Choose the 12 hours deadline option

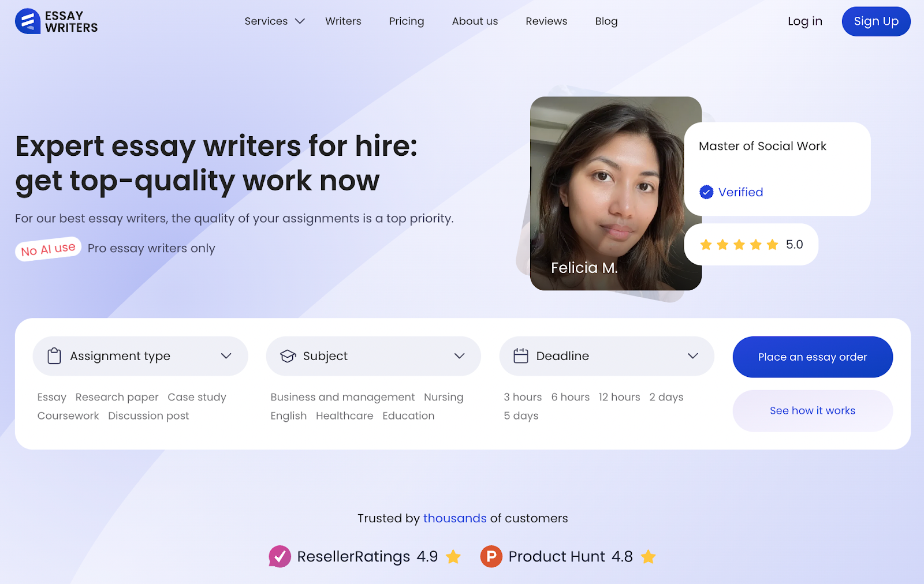[620, 397]
